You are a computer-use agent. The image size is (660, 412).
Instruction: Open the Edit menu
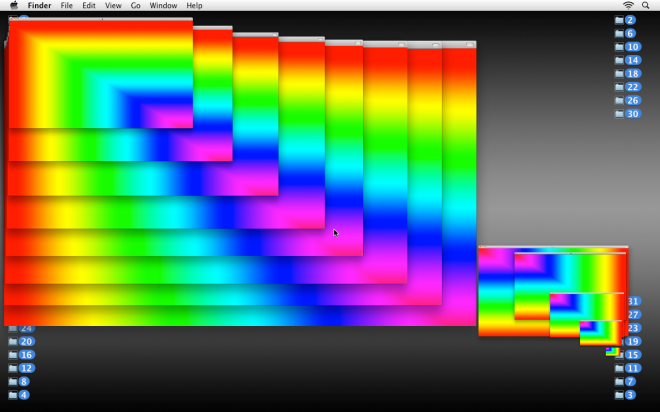89,6
